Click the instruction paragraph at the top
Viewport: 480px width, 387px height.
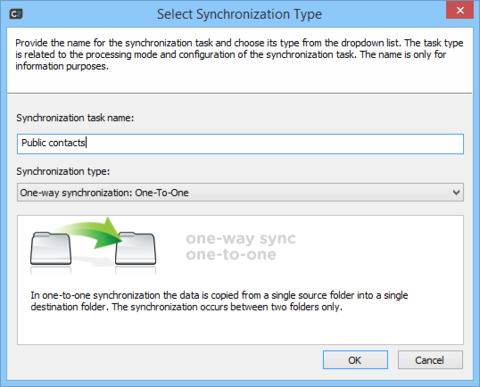tap(239, 54)
